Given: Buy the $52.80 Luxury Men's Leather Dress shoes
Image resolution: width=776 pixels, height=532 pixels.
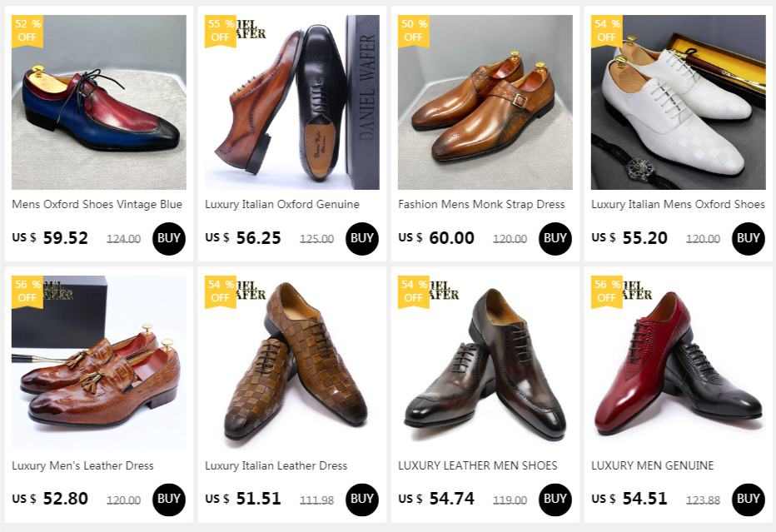Looking at the screenshot, I should click(168, 500).
